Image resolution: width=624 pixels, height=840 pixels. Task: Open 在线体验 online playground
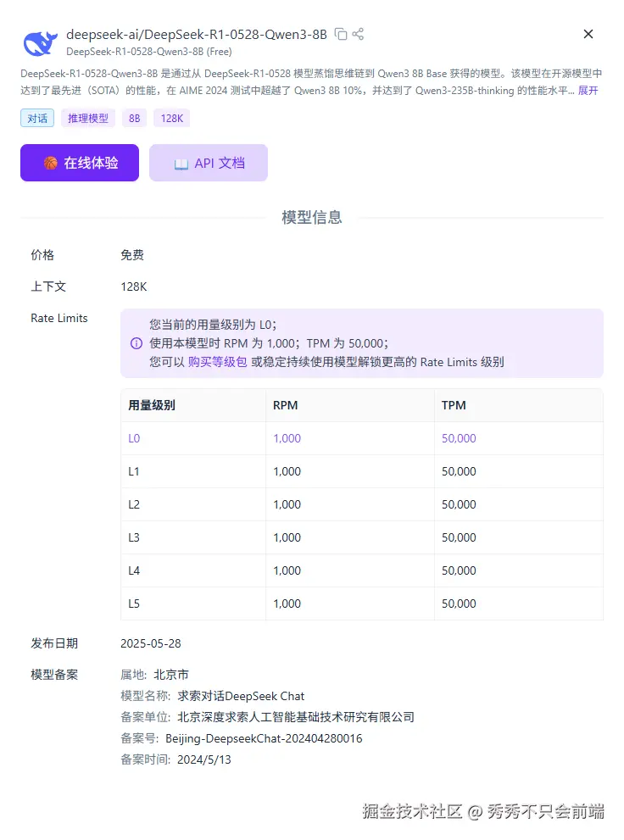80,163
